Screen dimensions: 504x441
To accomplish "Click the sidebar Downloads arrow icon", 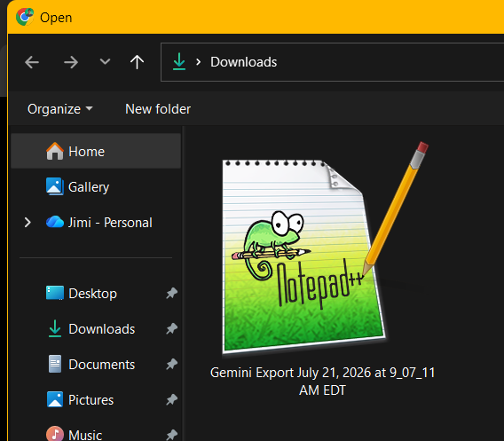I will [55, 328].
